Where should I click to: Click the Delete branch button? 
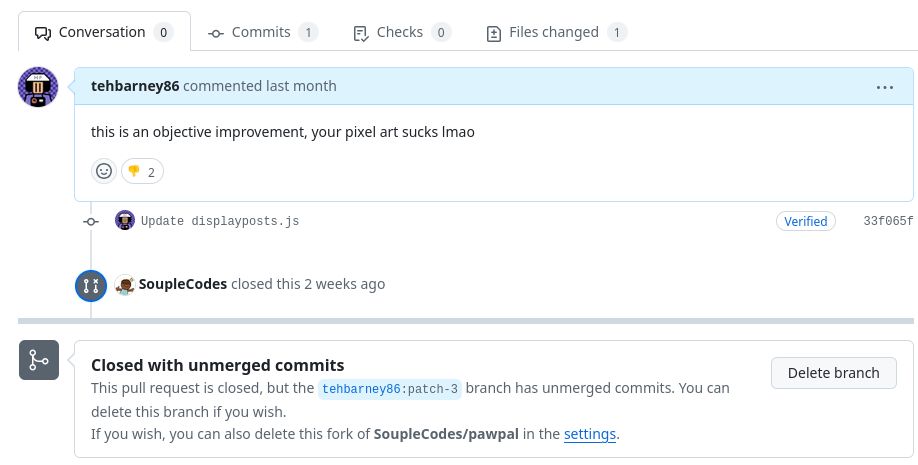(834, 373)
